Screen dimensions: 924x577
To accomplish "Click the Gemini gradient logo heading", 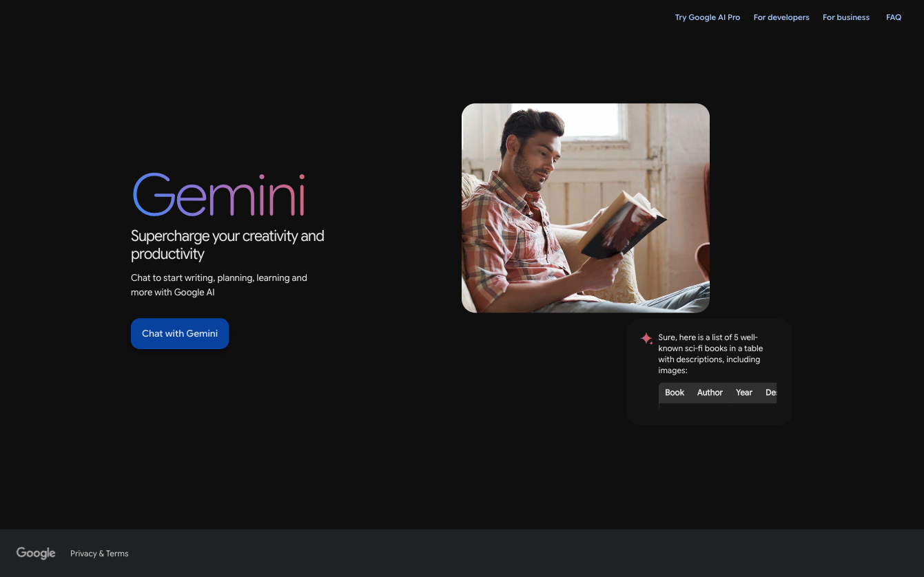I will 219,195.
